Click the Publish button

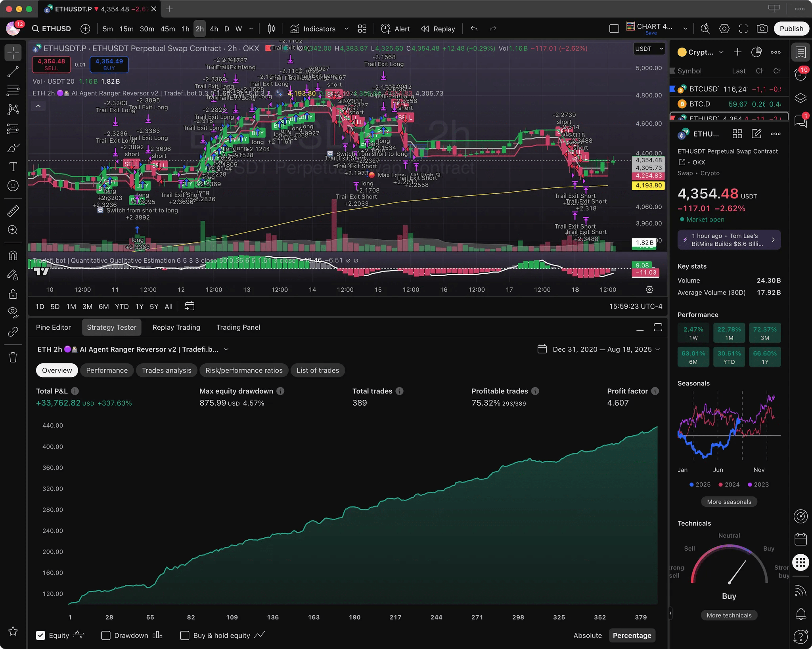(x=791, y=29)
